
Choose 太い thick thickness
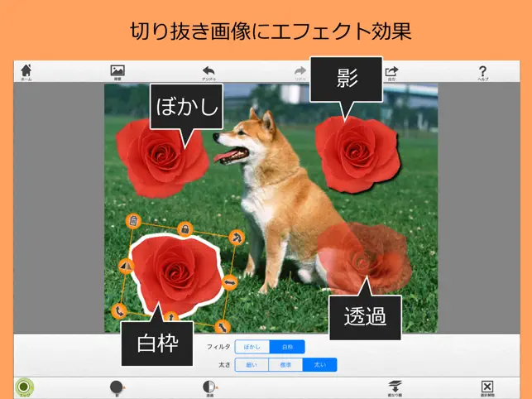[319, 365]
